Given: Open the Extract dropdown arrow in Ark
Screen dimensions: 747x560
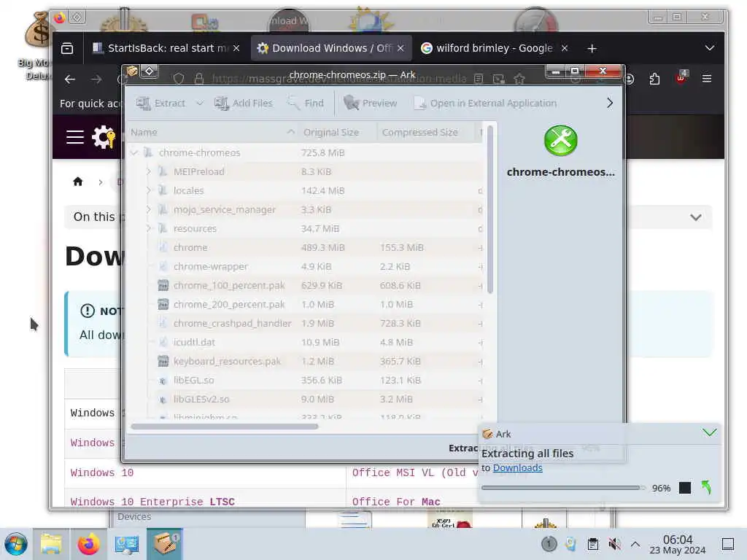Looking at the screenshot, I should point(200,103).
